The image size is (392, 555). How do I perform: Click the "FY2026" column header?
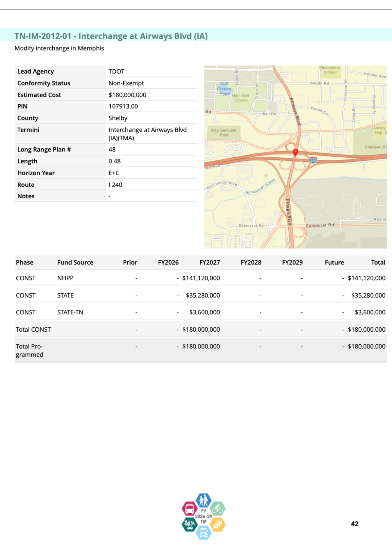click(x=168, y=262)
